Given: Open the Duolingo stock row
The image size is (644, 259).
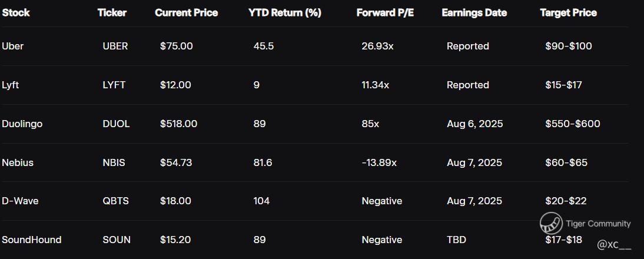Looking at the screenshot, I should click(22, 124).
